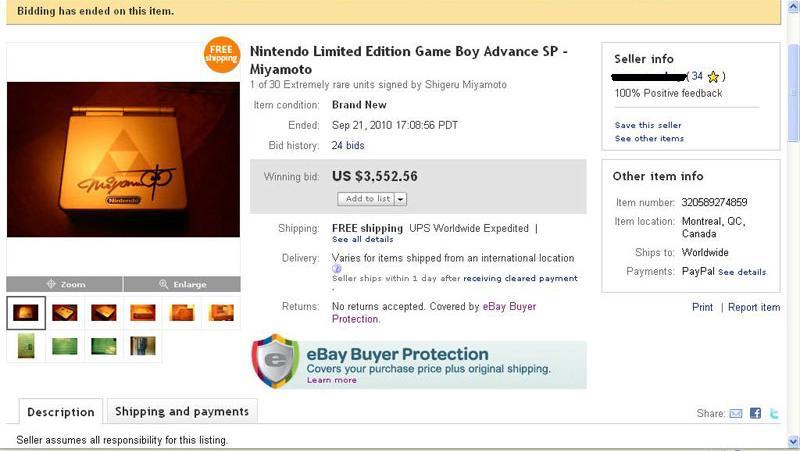The width and height of the screenshot is (800, 451).
Task: Click See all details shipping link
Action: point(363,239)
